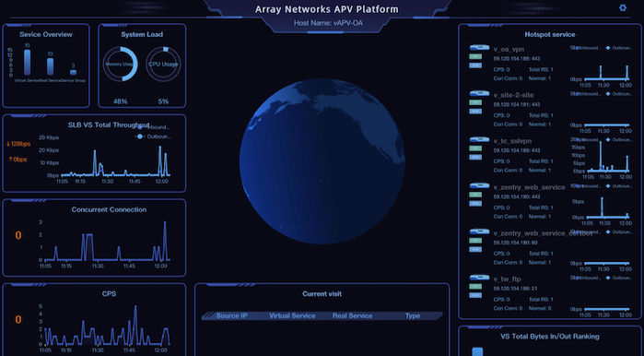Click the device icon beside v_tc_sslvpn
Screen dimensions: 644x356
pos(479,139)
